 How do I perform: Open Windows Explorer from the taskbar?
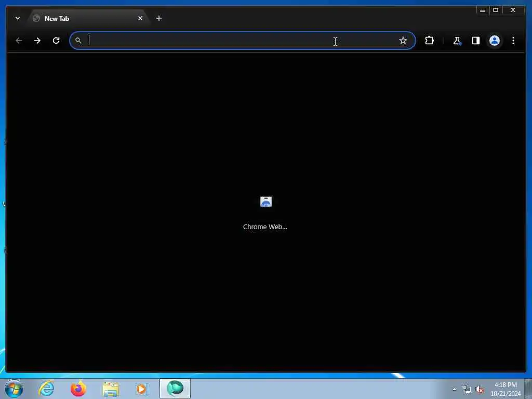pos(111,389)
